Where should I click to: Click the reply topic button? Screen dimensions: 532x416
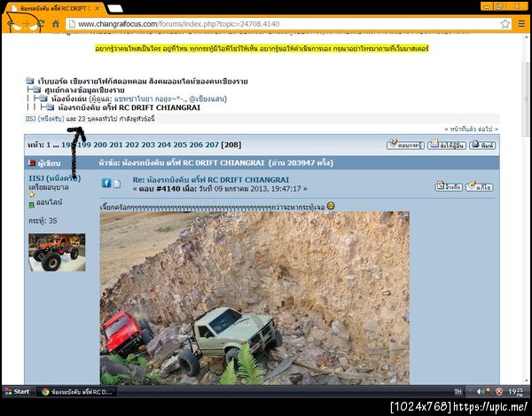405,145
